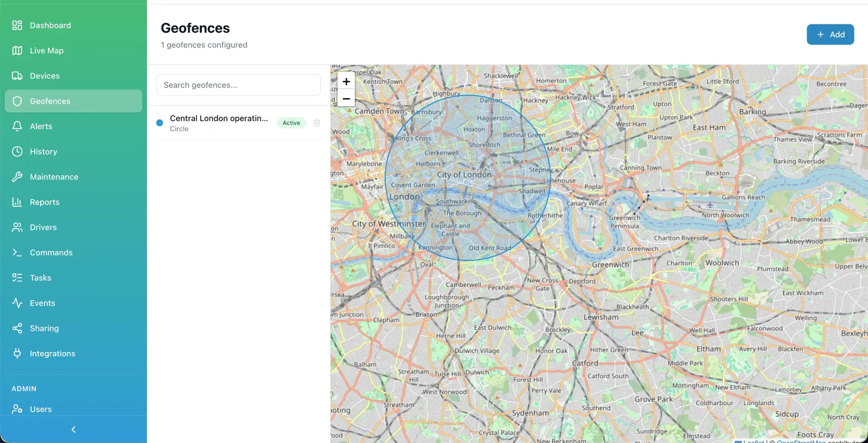The height and width of the screenshot is (443, 868).
Task: Click the Live Map icon
Action: point(17,50)
